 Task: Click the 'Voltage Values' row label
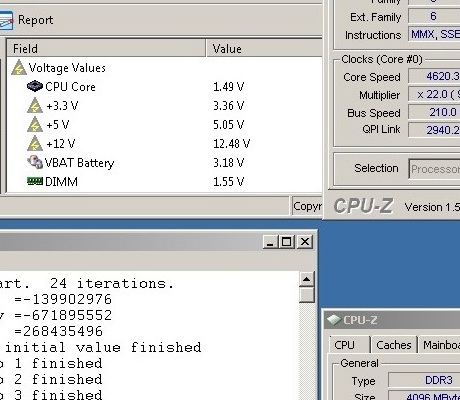[x=67, y=68]
